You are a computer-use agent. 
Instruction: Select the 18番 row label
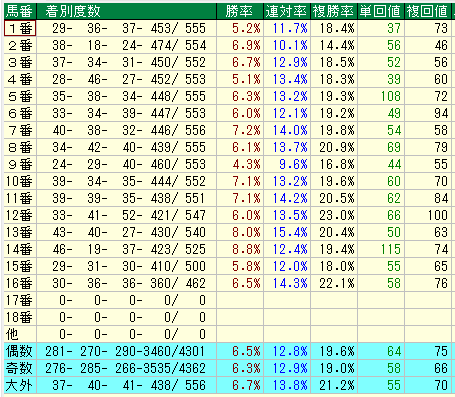[x=20, y=317]
